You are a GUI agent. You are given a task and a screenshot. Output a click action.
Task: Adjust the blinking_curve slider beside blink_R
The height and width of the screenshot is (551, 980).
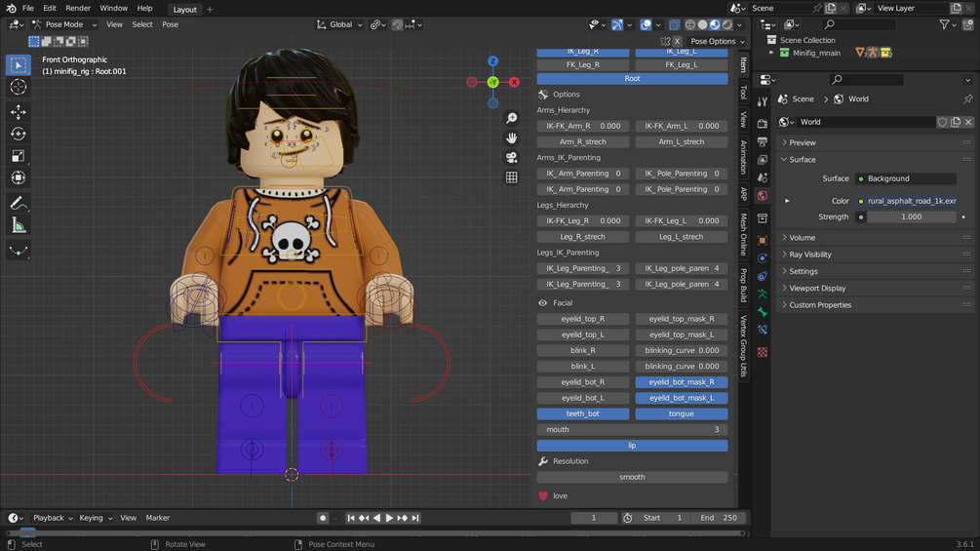682,350
